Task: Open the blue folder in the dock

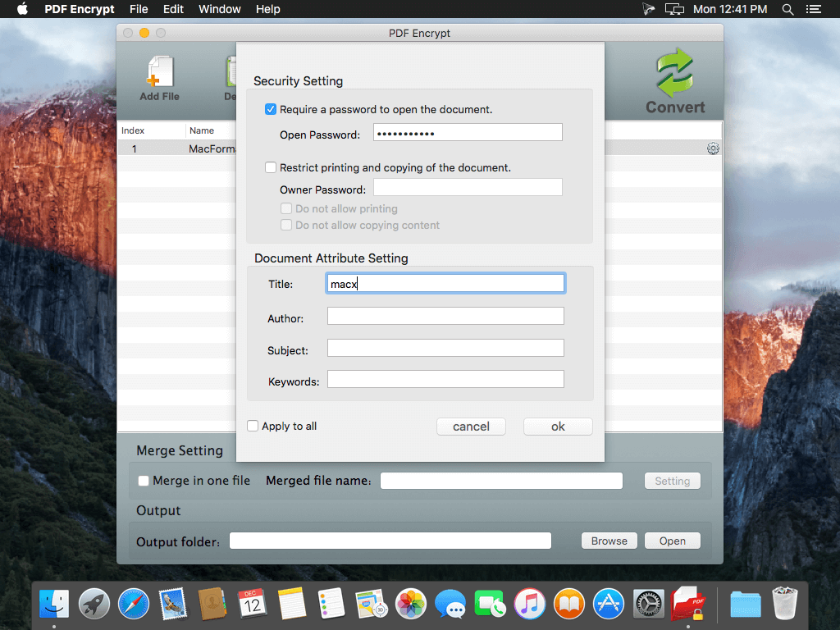Action: pyautogui.click(x=745, y=605)
